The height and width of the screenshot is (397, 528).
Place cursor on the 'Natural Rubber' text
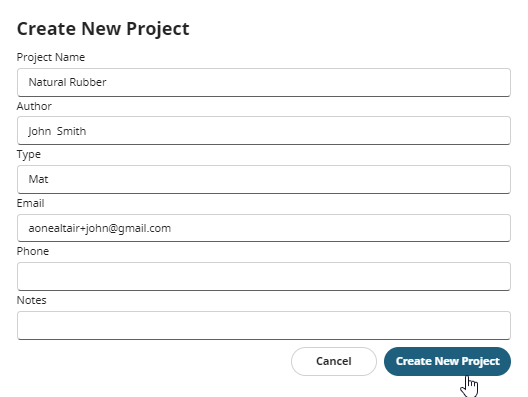coord(67,82)
